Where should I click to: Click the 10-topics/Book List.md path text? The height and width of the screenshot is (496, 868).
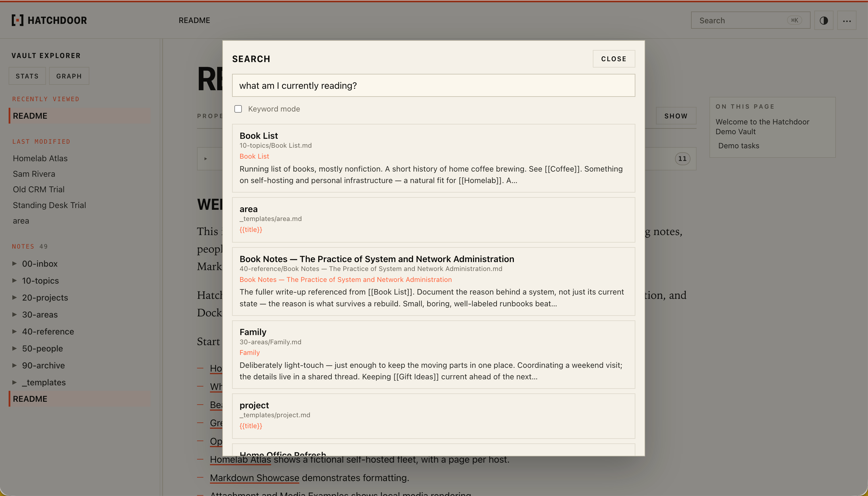coord(275,145)
